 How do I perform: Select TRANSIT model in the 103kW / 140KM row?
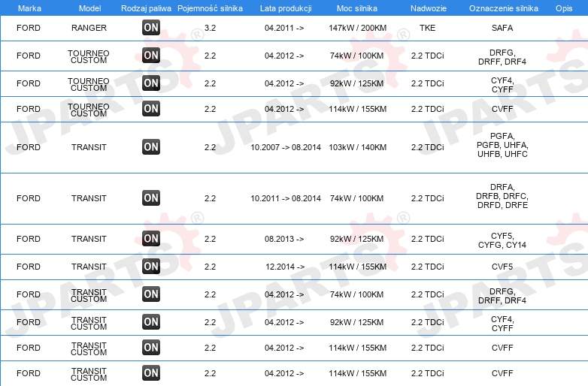pyautogui.click(x=89, y=147)
